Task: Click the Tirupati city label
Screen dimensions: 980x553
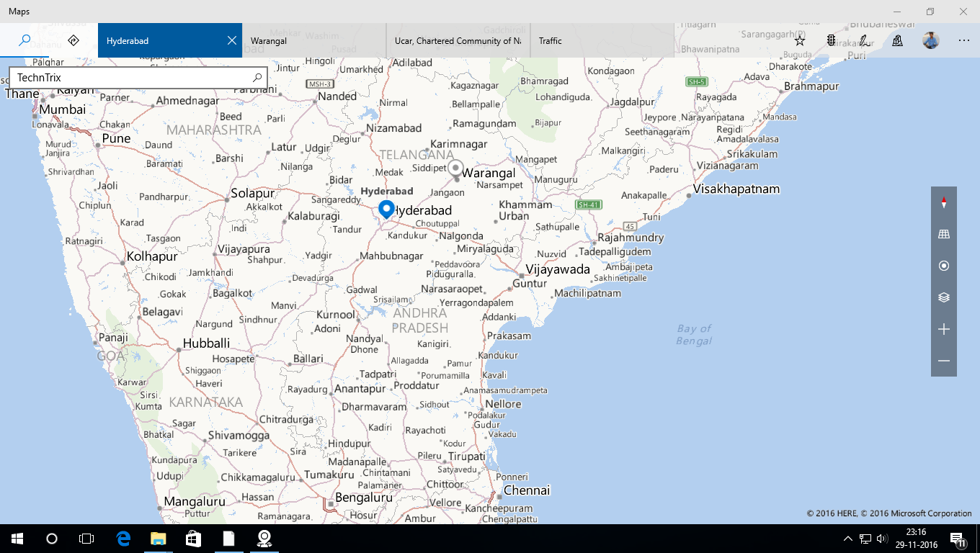Action: (467, 457)
